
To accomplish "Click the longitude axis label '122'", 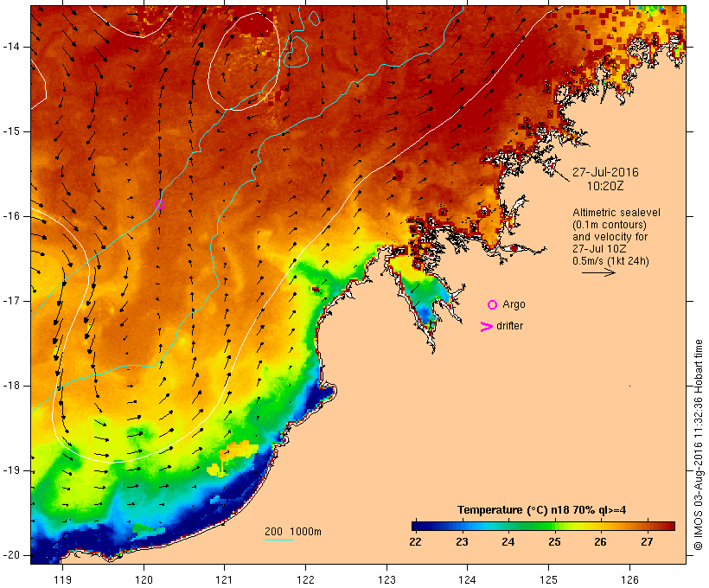I will (x=306, y=579).
